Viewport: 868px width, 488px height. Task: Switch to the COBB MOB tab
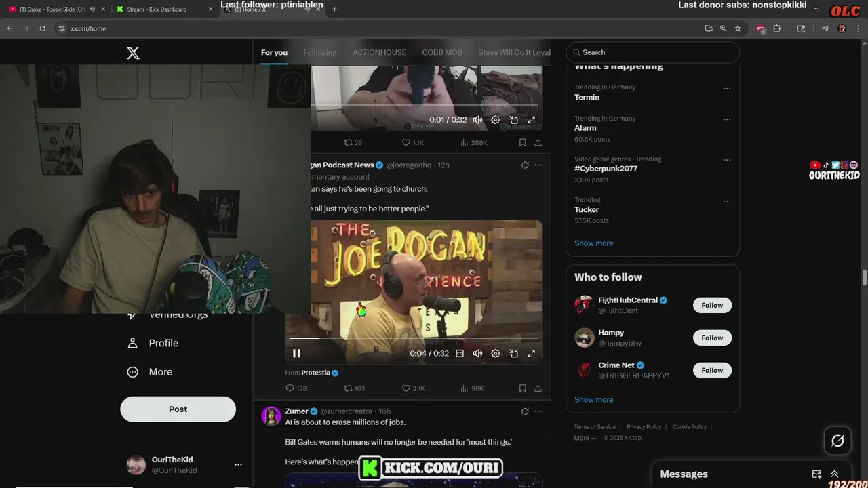(x=442, y=52)
